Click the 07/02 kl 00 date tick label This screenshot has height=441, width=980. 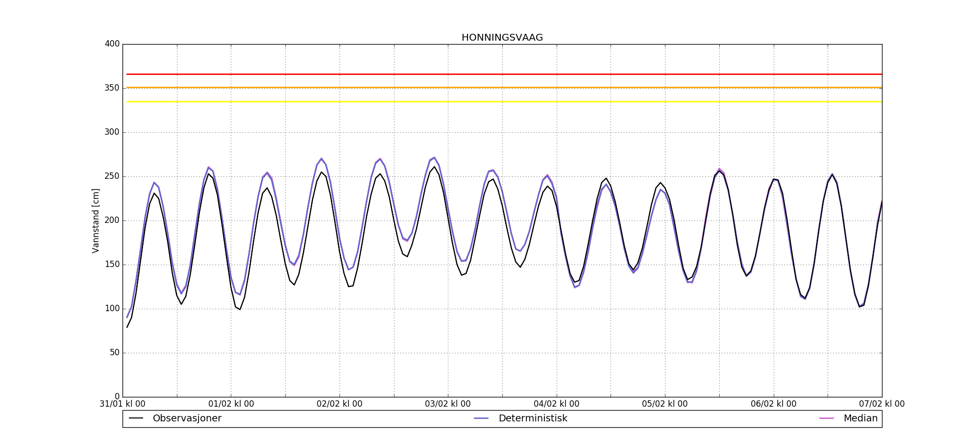[x=882, y=404]
